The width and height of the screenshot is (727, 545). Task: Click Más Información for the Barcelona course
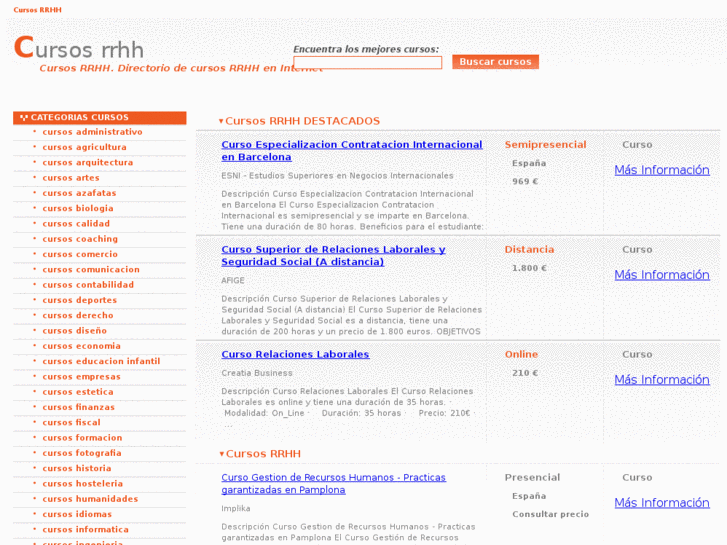tap(662, 171)
